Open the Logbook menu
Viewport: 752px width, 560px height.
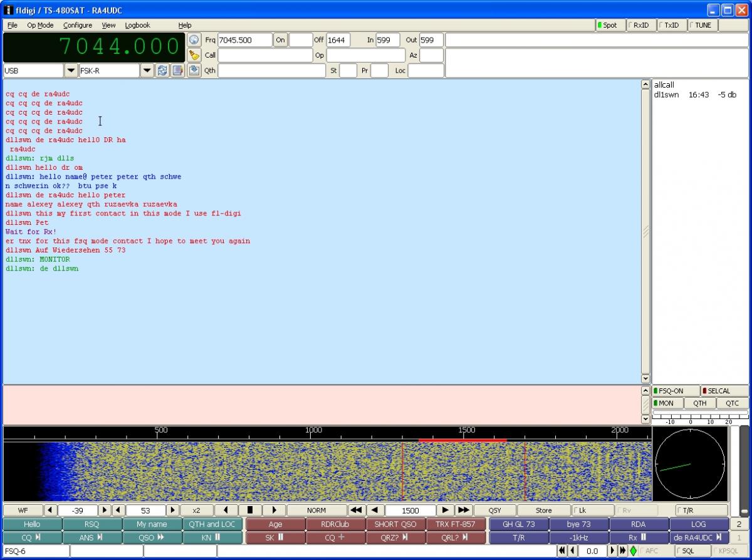coord(137,25)
